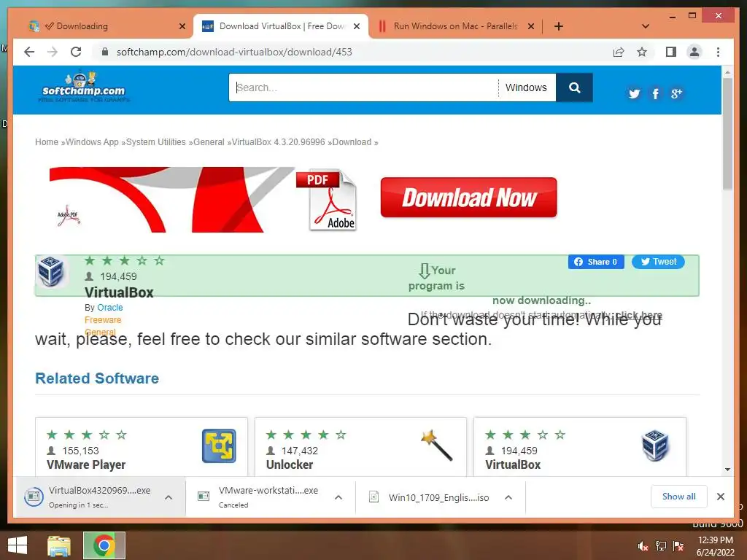
Task: Open VirtualBox 4.3.20.96996 breadcrumb
Action: coord(278,142)
